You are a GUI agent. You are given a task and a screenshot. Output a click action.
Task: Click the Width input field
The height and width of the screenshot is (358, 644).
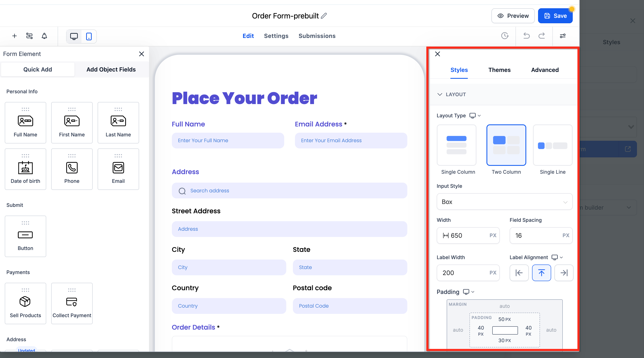point(468,235)
